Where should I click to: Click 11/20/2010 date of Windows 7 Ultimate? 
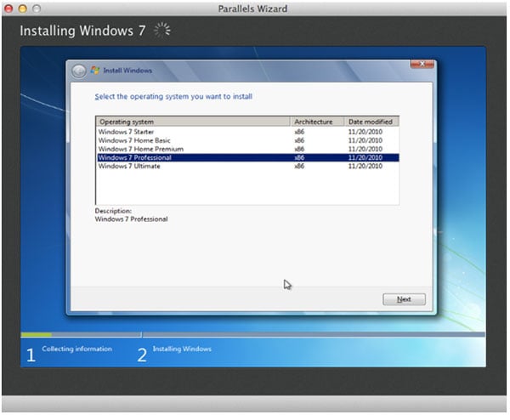[x=365, y=167]
